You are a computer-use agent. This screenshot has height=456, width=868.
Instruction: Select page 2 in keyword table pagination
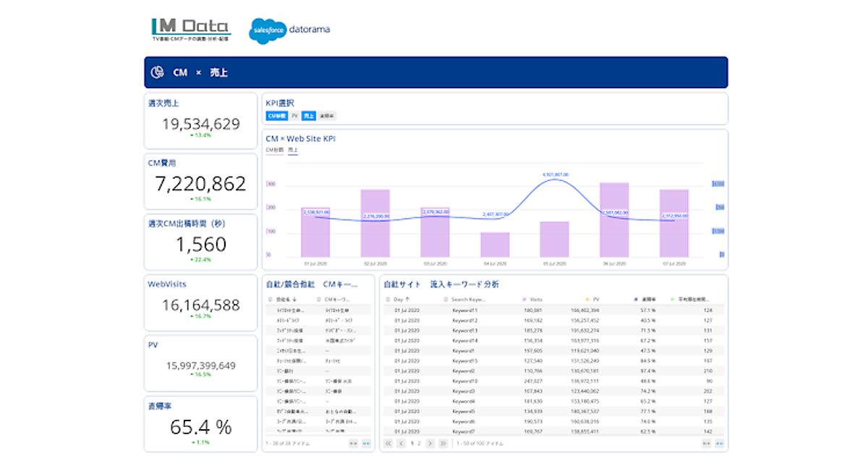coord(418,443)
